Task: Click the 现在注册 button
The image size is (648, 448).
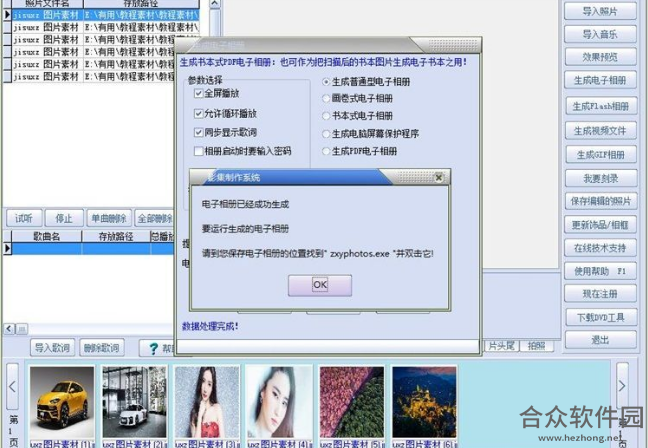Action: click(x=600, y=294)
